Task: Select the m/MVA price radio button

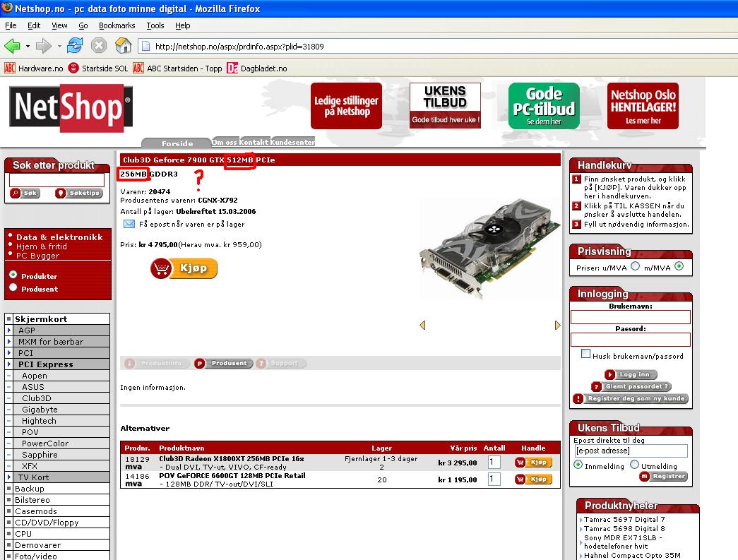Action: [x=679, y=266]
